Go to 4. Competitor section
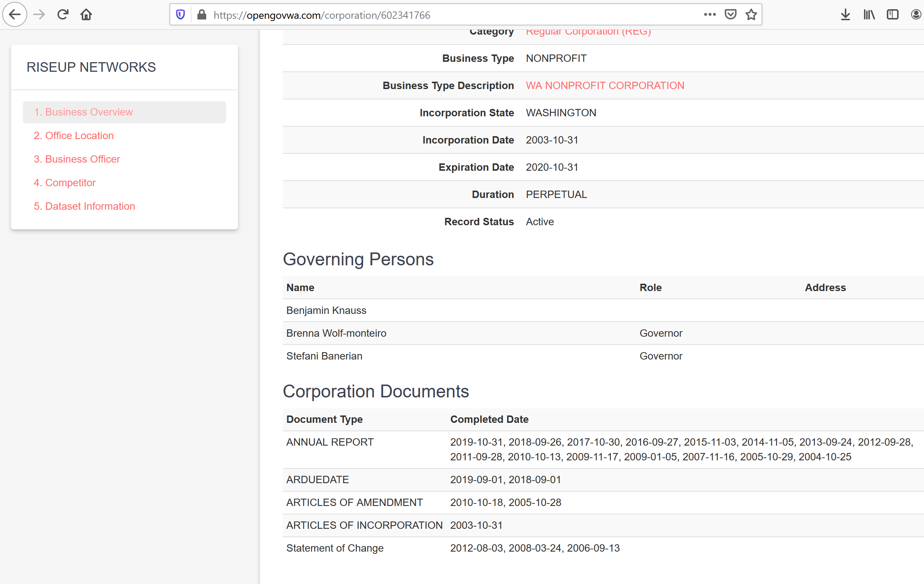 coord(64,183)
